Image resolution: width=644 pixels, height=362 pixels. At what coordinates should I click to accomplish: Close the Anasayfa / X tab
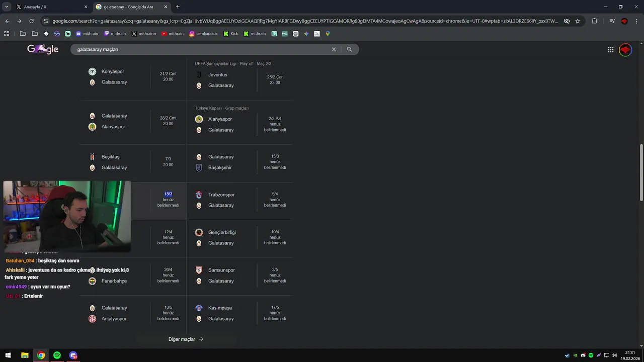pyautogui.click(x=86, y=7)
